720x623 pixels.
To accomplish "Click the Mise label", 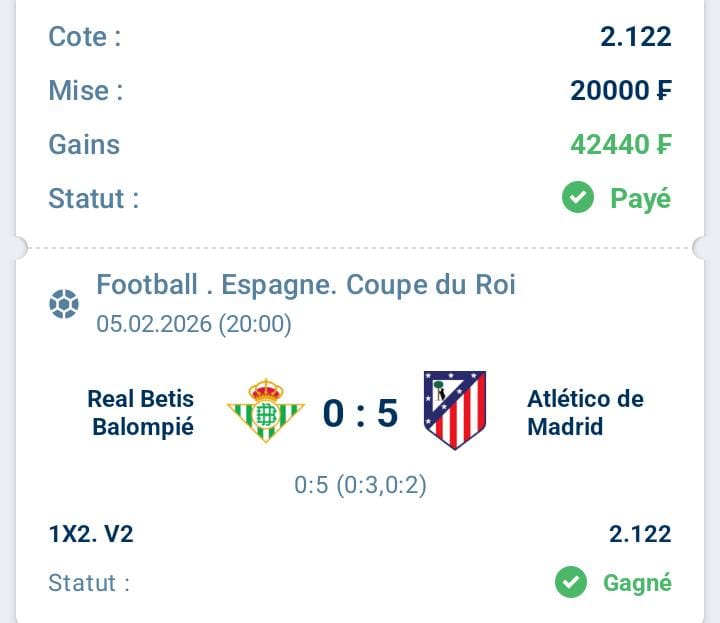I will pyautogui.click(x=86, y=91).
